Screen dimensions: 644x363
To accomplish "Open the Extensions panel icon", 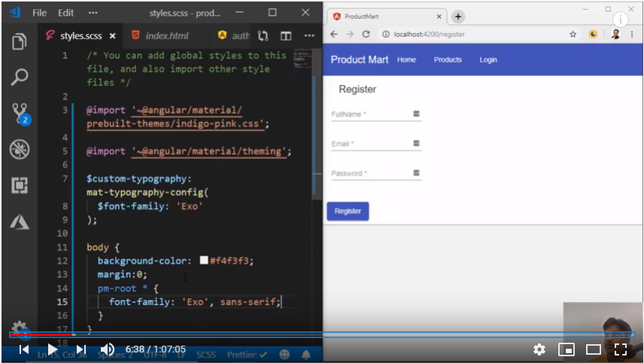I will [19, 185].
